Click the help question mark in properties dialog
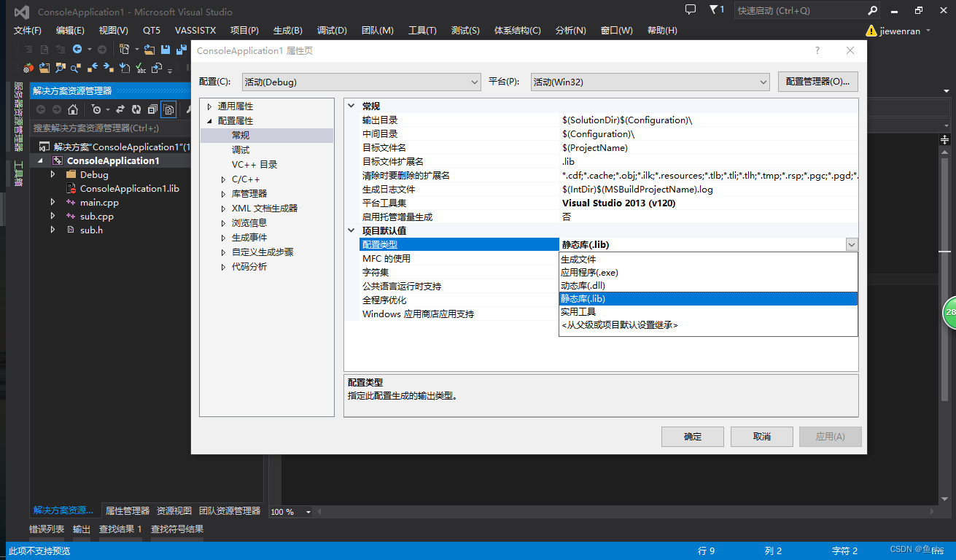The width and height of the screenshot is (956, 560). tap(817, 50)
